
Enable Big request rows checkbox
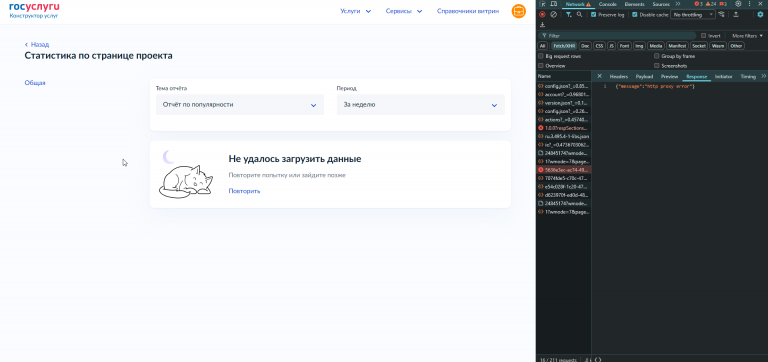click(541, 56)
